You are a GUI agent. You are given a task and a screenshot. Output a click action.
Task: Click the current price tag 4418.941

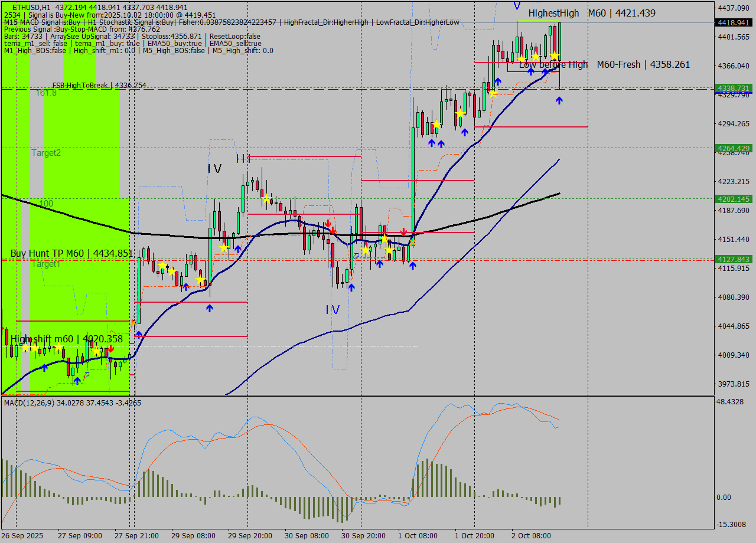click(733, 22)
